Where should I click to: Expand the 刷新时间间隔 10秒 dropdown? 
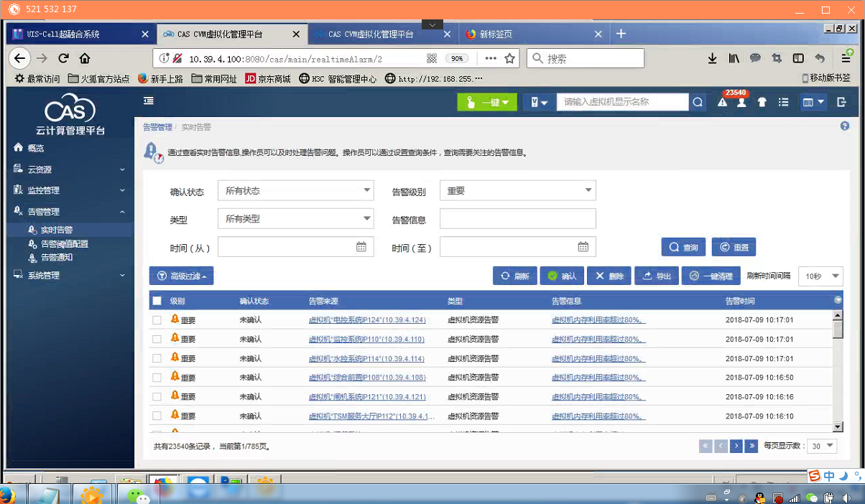[820, 276]
